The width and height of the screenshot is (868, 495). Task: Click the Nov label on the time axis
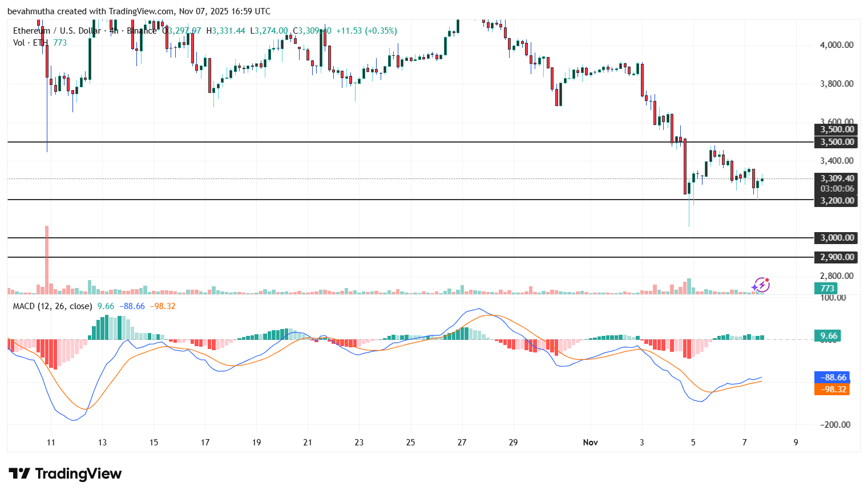(590, 443)
